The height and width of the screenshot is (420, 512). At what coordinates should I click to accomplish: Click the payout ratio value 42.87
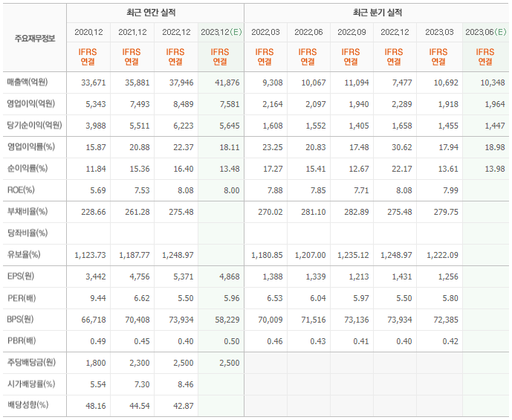click(x=184, y=406)
